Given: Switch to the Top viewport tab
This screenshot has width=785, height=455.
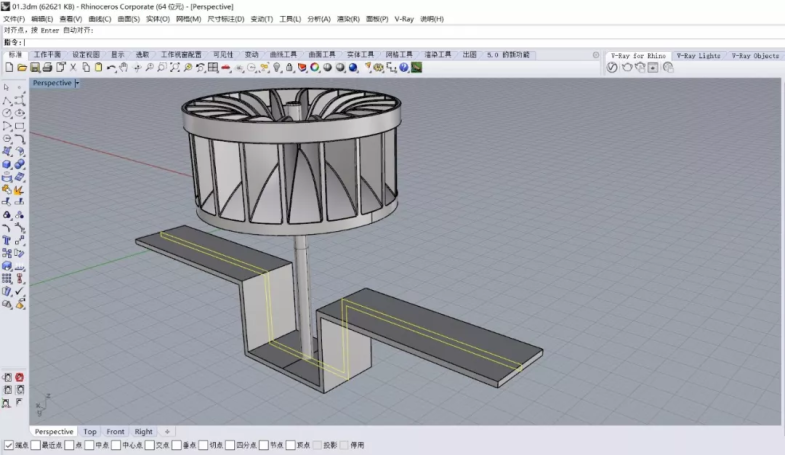Looking at the screenshot, I should coord(90,432).
